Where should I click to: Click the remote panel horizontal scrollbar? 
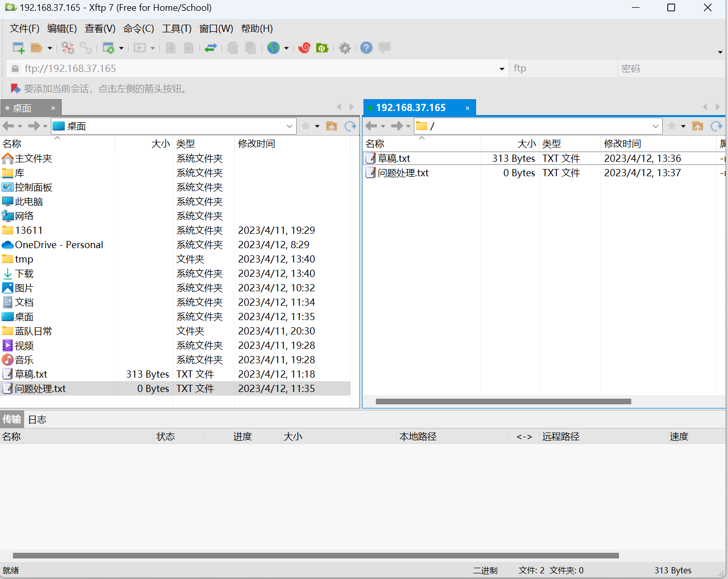tap(503, 401)
